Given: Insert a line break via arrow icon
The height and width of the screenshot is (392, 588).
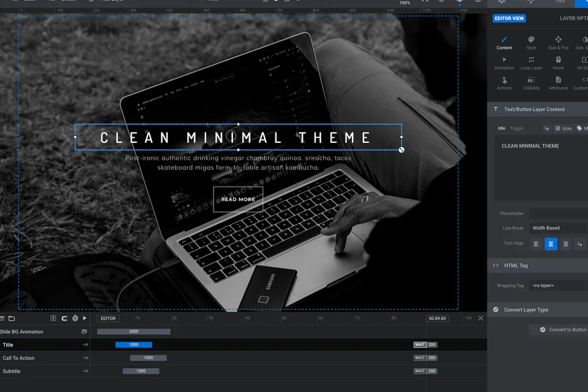Looking at the screenshot, I should [x=547, y=128].
